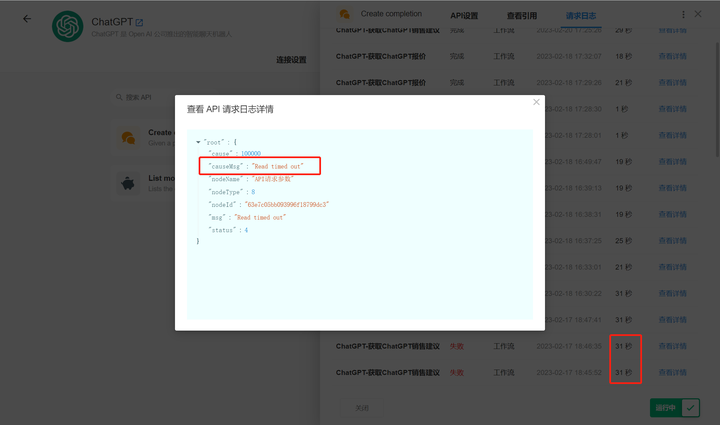Image resolution: width=720 pixels, height=425 pixels.
Task: Select the 请求日志 tab
Action: pyautogui.click(x=581, y=16)
